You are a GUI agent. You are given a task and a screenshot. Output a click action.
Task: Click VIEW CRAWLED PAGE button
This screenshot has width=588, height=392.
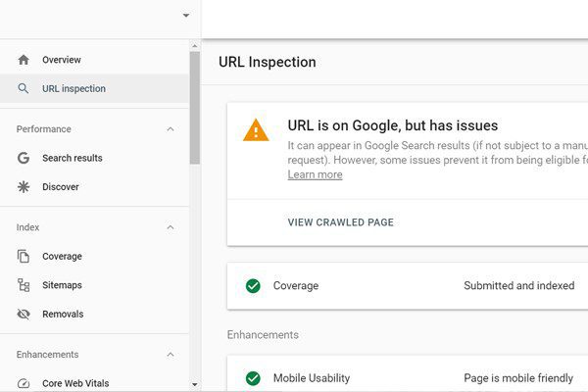click(340, 222)
